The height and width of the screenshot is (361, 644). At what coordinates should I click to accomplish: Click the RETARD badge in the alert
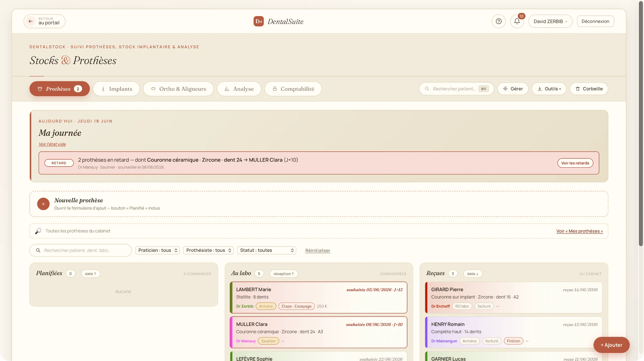[59, 163]
